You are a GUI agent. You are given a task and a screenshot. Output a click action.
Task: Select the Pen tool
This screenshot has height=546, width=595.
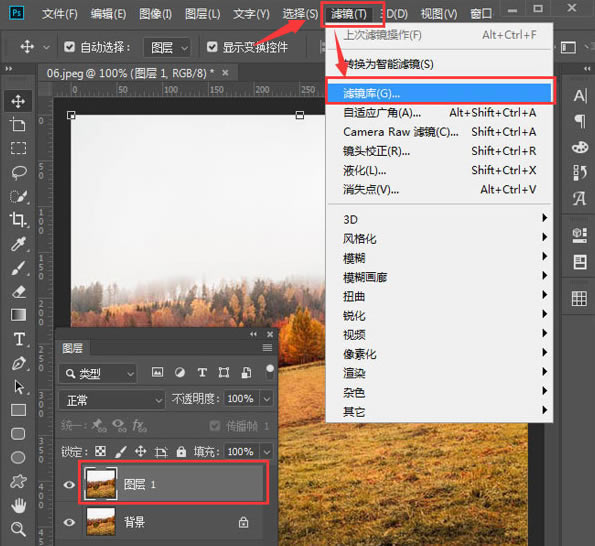(18, 363)
